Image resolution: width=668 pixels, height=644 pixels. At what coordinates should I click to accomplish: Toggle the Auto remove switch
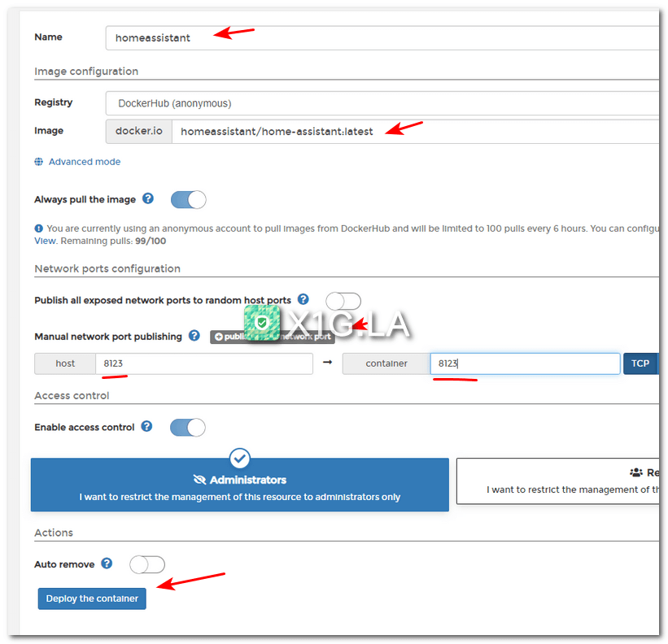coord(147,564)
